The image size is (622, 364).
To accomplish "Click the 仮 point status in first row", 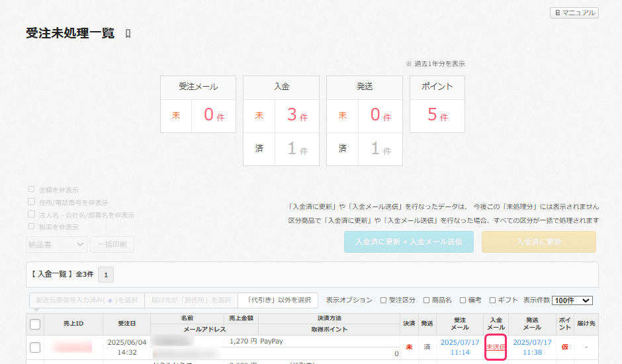I will click(564, 347).
